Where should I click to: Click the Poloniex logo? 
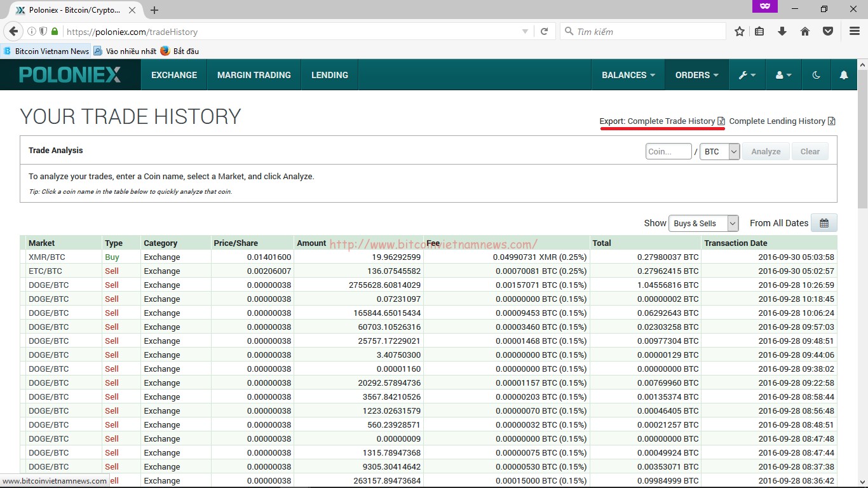tap(70, 75)
